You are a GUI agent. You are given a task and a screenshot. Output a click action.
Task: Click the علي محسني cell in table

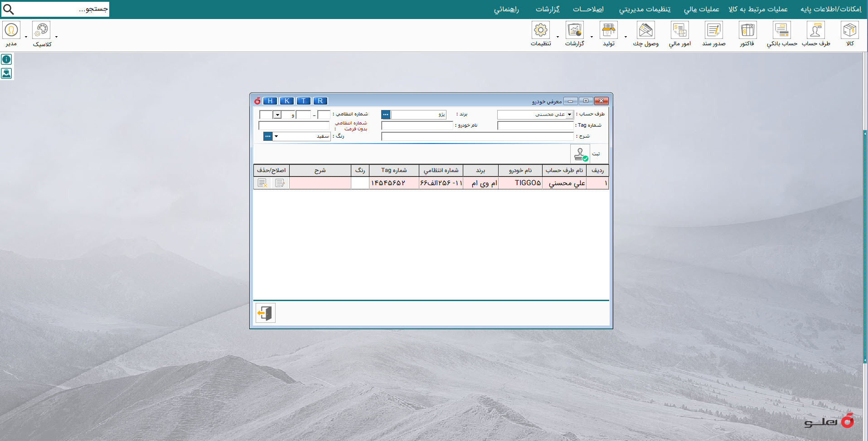[x=564, y=183]
